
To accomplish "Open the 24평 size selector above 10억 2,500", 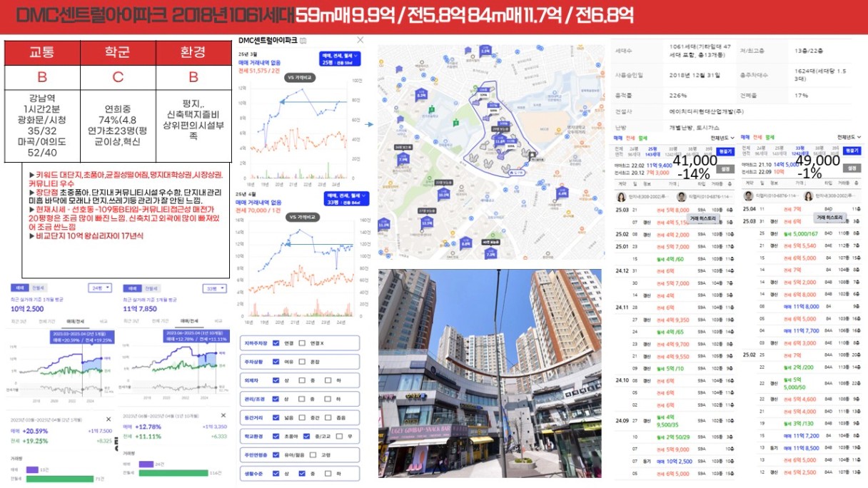I will coord(99,288).
